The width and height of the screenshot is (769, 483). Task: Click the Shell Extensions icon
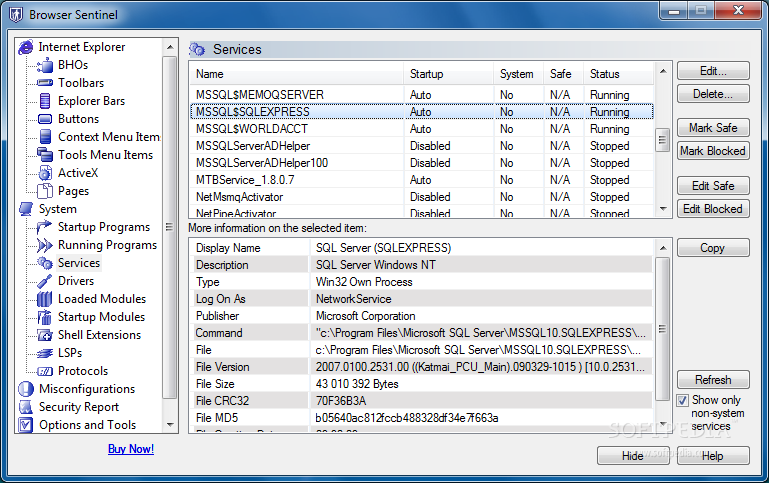(x=45, y=335)
